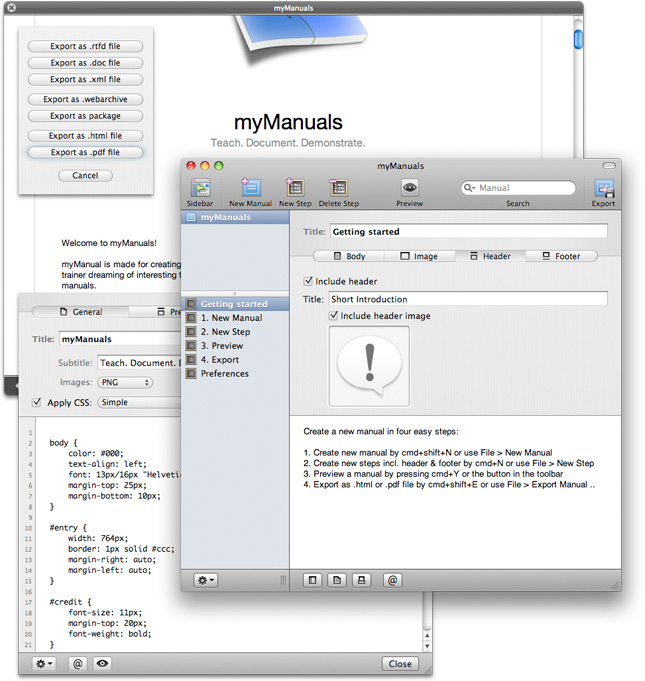Click the green zoom button of the front window
Viewport: 645px width, 681px height.
(219, 165)
